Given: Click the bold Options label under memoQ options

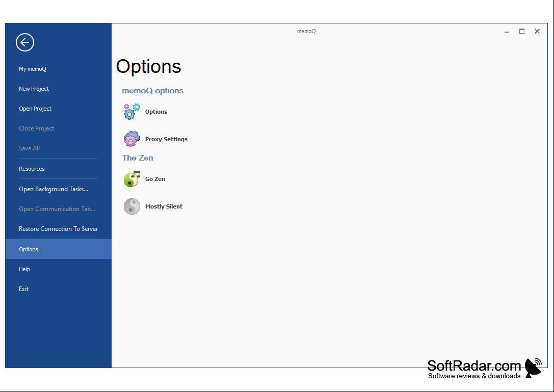Looking at the screenshot, I should [x=156, y=112].
